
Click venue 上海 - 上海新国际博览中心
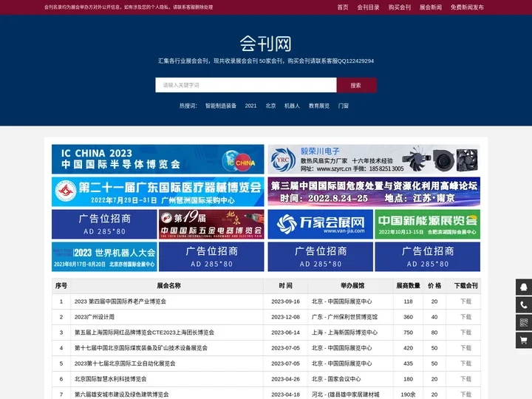click(x=344, y=332)
